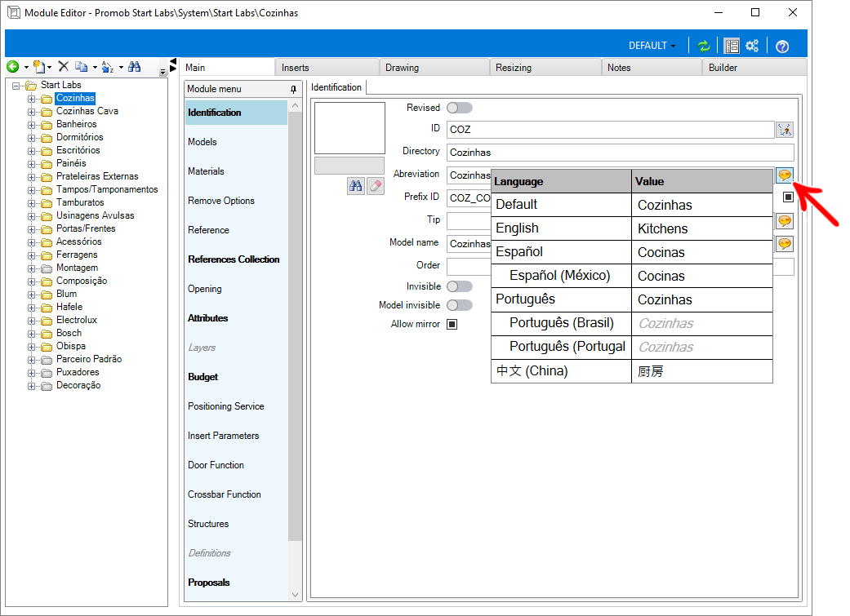Open Budget in the Module menu
Screen dimensions: 850x616
pyautogui.click(x=236, y=377)
